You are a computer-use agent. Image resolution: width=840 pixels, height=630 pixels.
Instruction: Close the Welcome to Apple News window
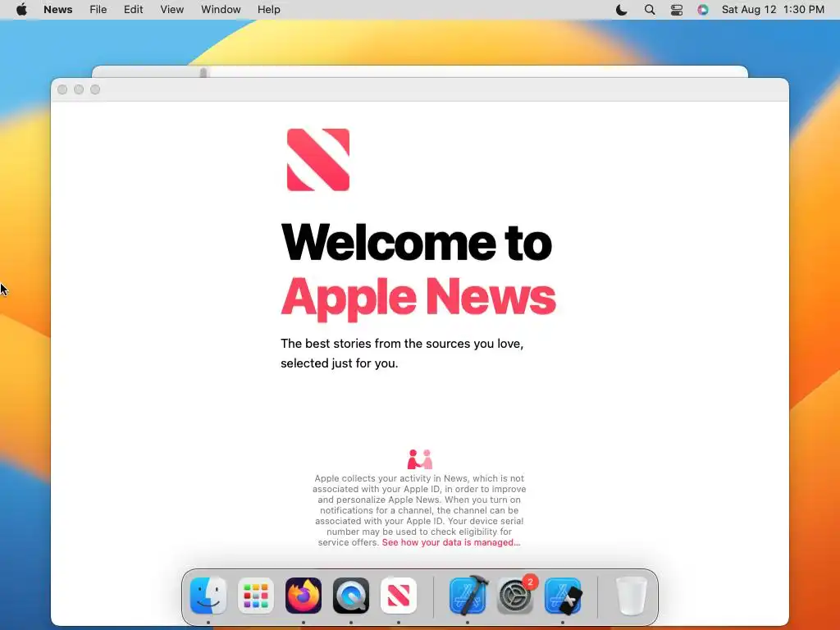62,89
